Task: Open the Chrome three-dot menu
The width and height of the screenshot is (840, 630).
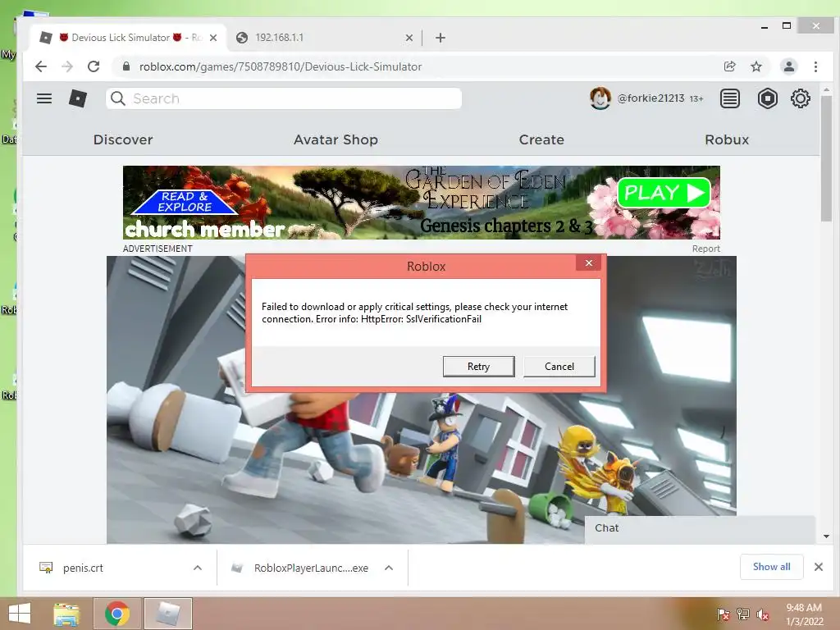Action: (x=815, y=66)
